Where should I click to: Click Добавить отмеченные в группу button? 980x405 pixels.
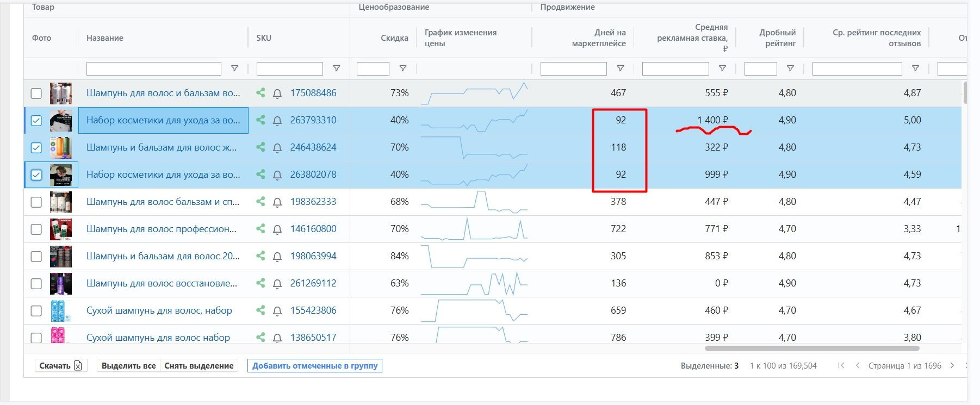click(x=315, y=366)
